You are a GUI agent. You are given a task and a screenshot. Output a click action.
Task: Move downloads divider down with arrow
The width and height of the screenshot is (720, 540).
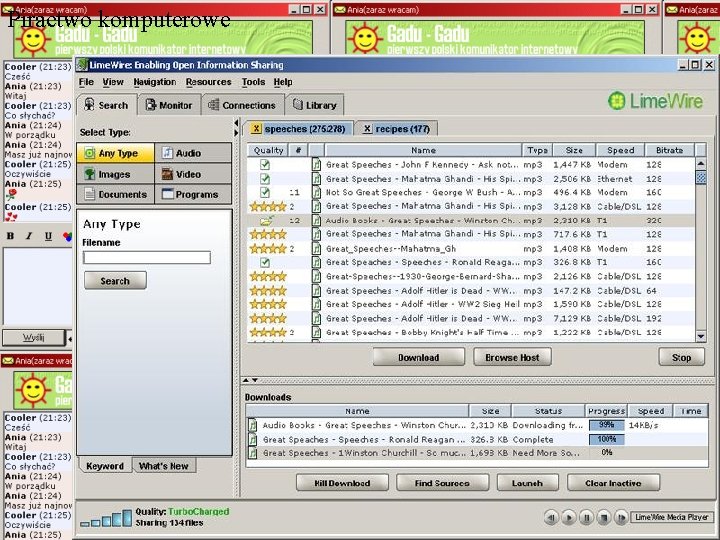tap(255, 380)
